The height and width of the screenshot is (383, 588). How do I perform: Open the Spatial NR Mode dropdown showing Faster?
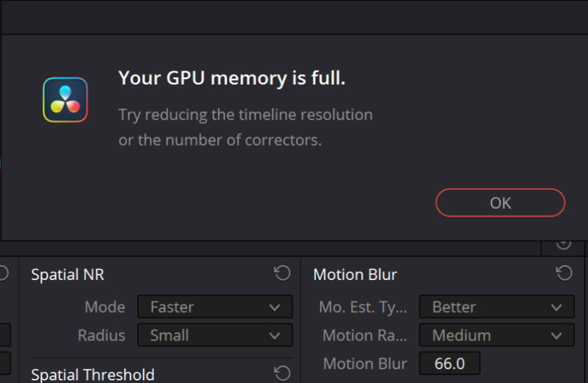tap(214, 307)
